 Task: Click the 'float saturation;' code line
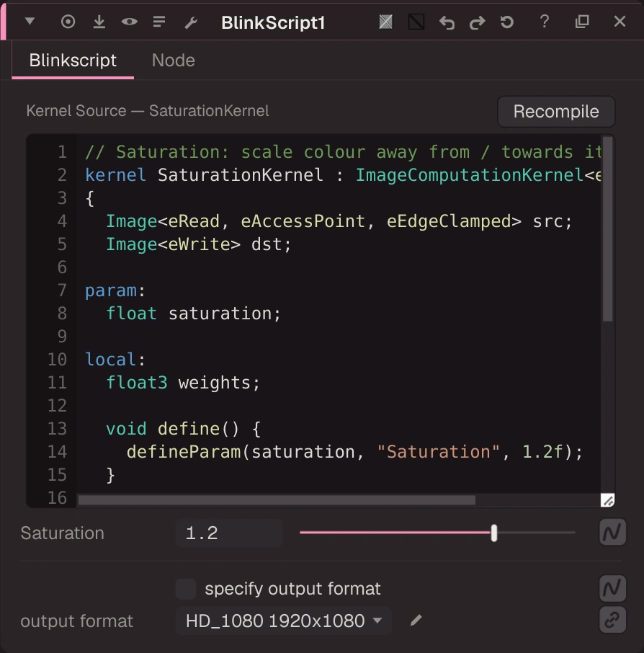(x=194, y=314)
